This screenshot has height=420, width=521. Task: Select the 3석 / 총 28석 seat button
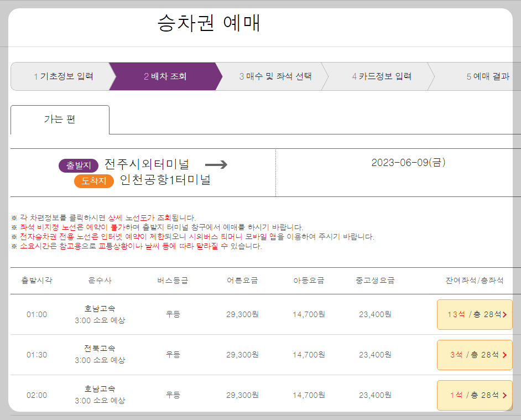pos(475,355)
